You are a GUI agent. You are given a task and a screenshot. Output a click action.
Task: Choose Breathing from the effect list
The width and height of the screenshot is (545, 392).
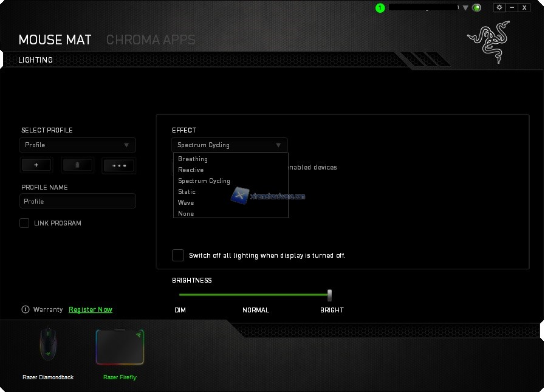pyautogui.click(x=193, y=159)
